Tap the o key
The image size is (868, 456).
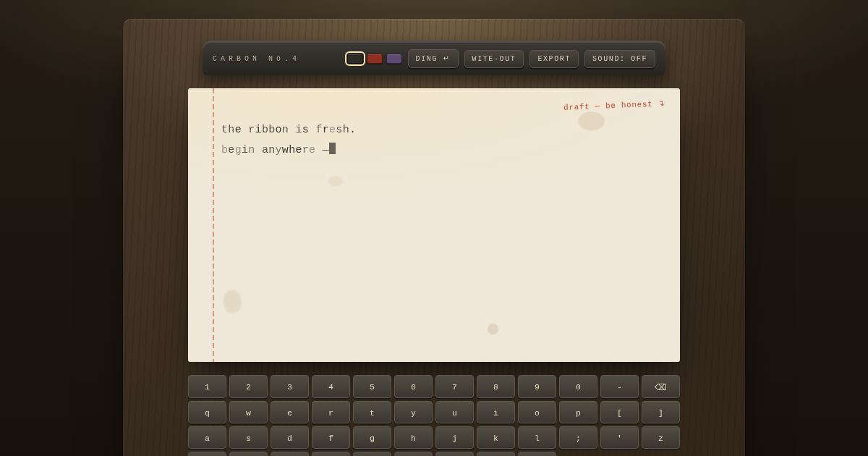[x=537, y=412]
